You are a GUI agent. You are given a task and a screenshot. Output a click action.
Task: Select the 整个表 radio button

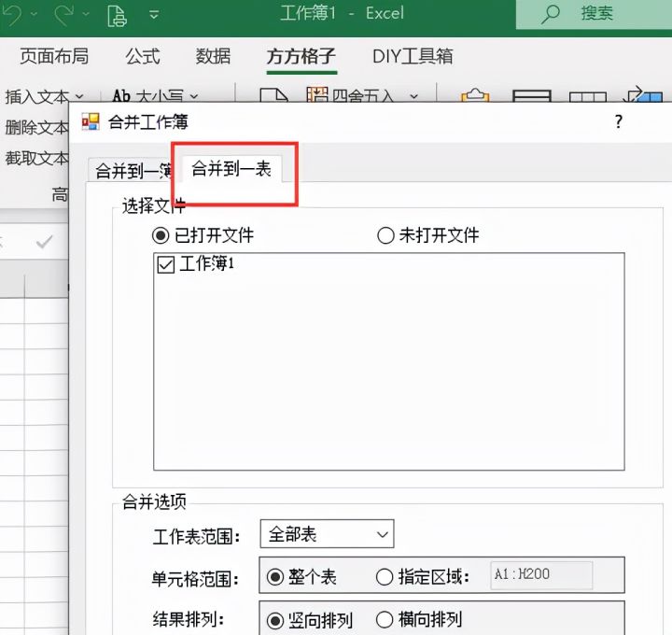click(x=274, y=577)
